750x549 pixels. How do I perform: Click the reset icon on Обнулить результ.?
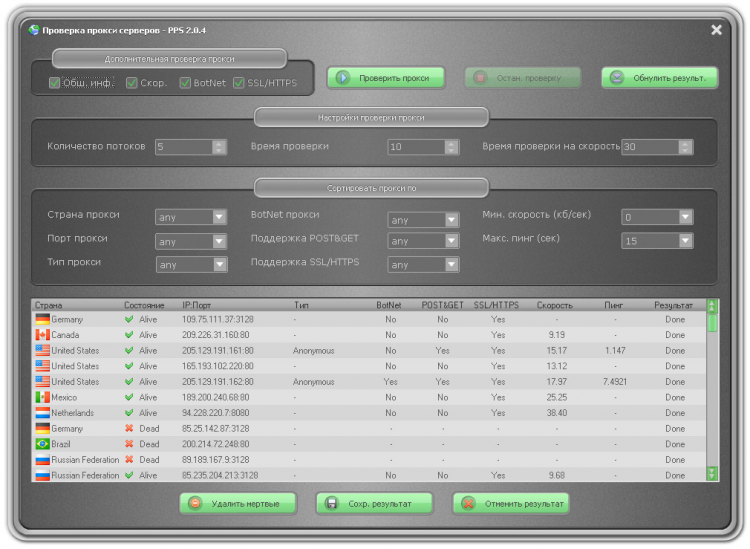617,77
